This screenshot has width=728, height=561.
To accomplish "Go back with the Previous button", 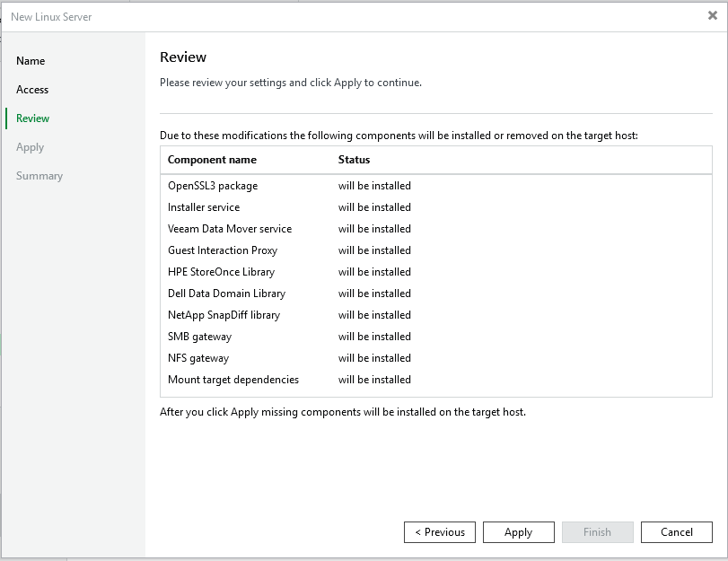I will coord(440,532).
